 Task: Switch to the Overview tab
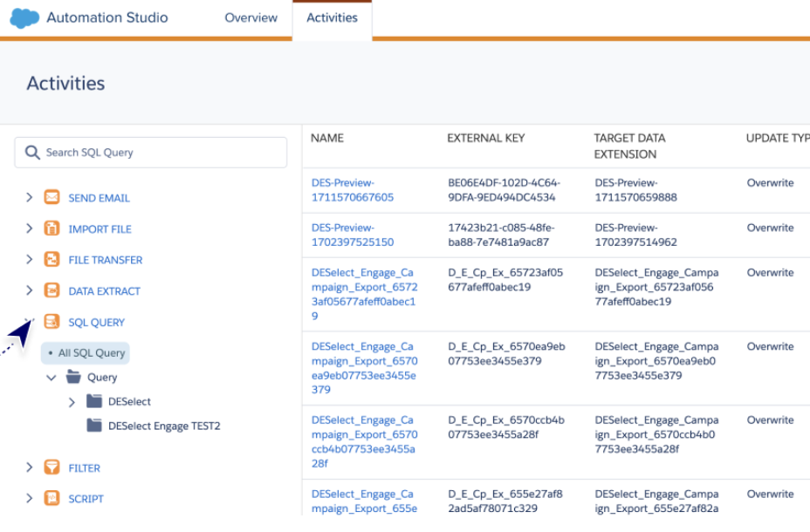[x=251, y=18]
